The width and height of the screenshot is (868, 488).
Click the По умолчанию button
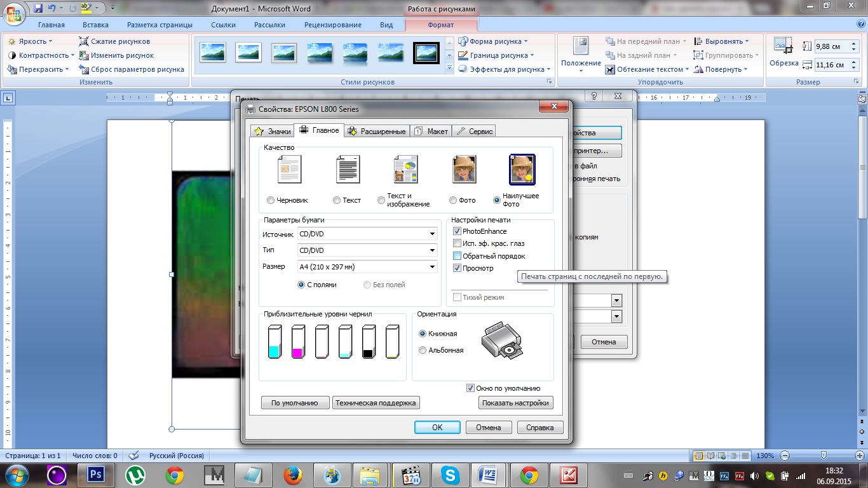coord(294,403)
